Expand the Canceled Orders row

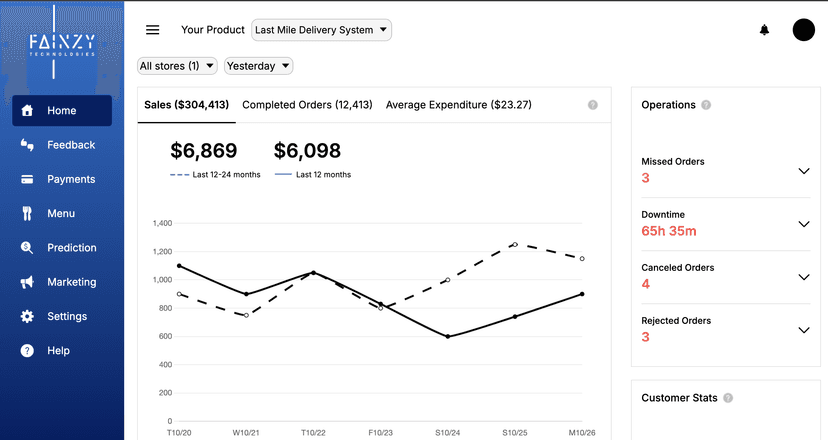click(804, 277)
